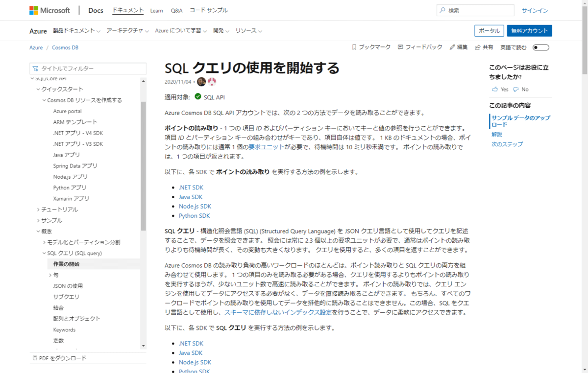Click the search input field
Screen dimensions: 588x373
(475, 10)
